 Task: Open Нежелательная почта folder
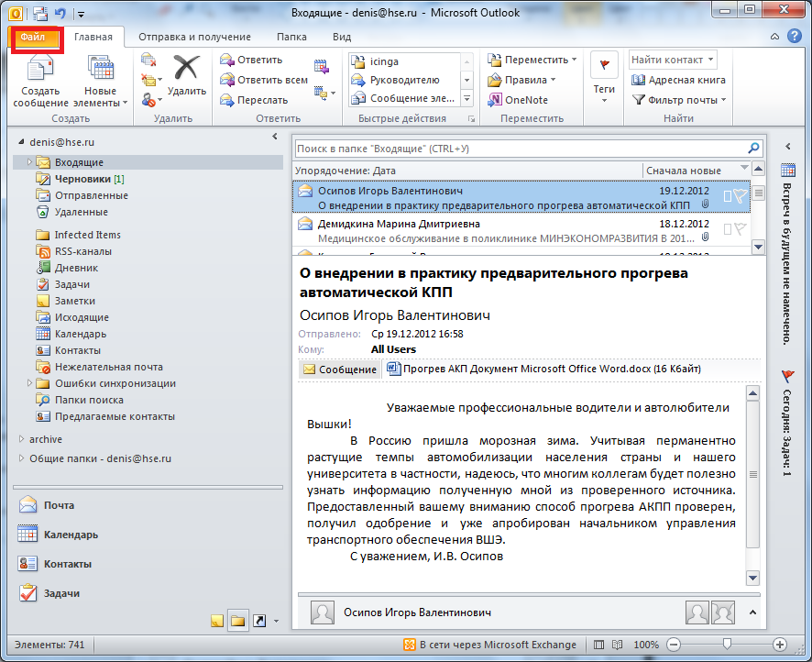pos(99,367)
